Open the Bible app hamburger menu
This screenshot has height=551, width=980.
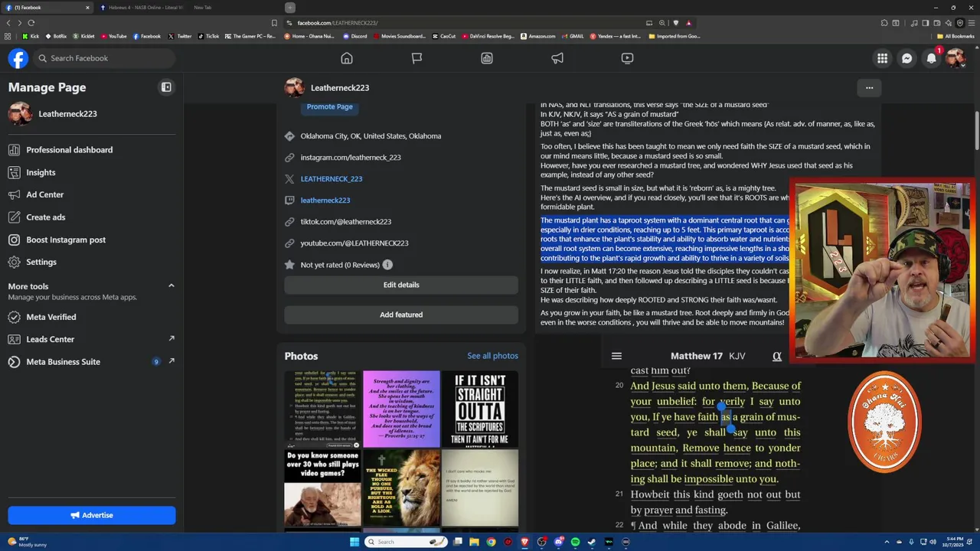(x=616, y=356)
